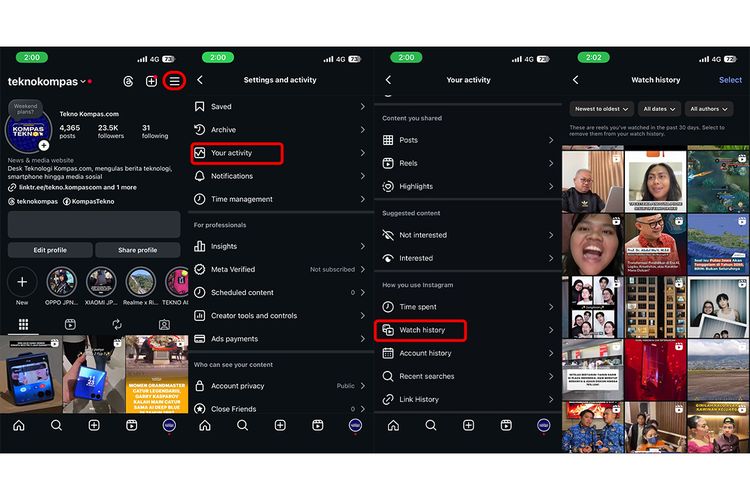Open the hamburger menu on teknokompas profile
The image size is (750, 500).
tap(174, 81)
